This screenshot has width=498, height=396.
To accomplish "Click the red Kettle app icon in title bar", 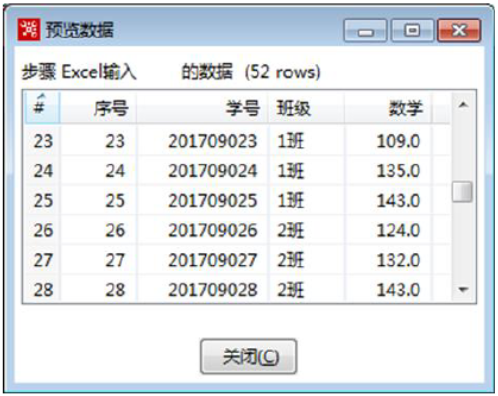I will click(29, 30).
